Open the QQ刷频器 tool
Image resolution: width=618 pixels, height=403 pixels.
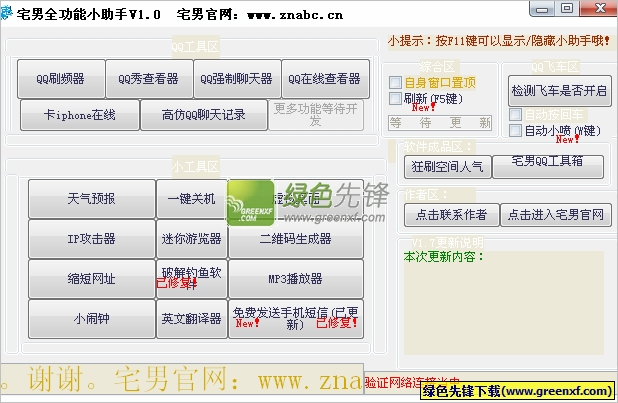pos(61,78)
